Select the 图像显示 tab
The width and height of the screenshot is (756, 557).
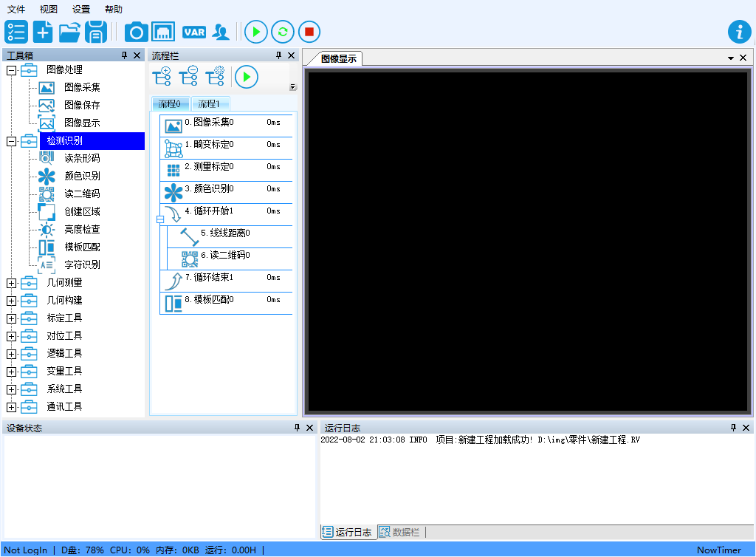[338, 59]
